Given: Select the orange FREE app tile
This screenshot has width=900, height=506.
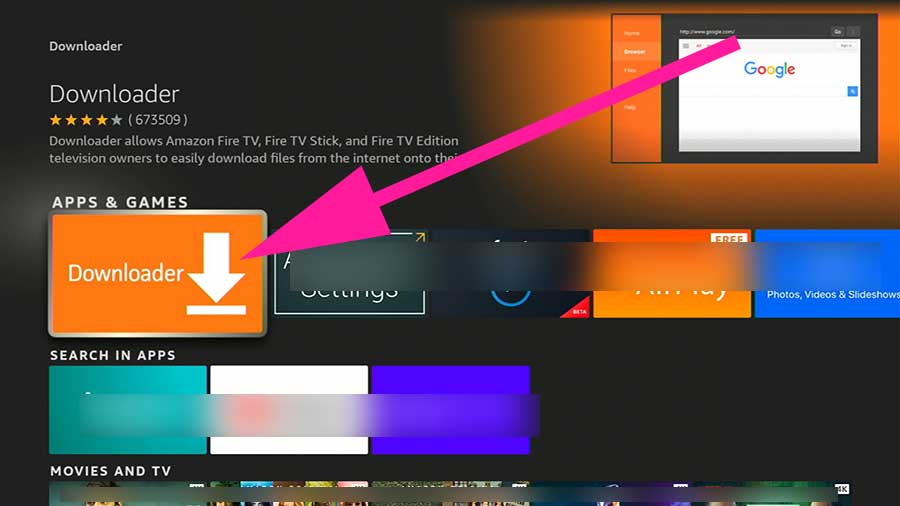Looking at the screenshot, I should (672, 274).
